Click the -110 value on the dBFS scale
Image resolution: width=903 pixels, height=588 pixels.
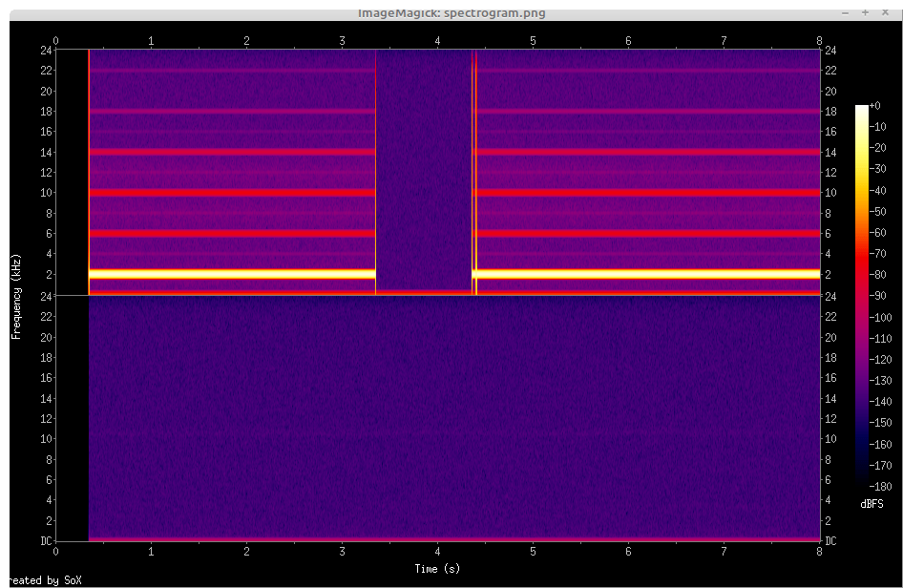(880, 339)
